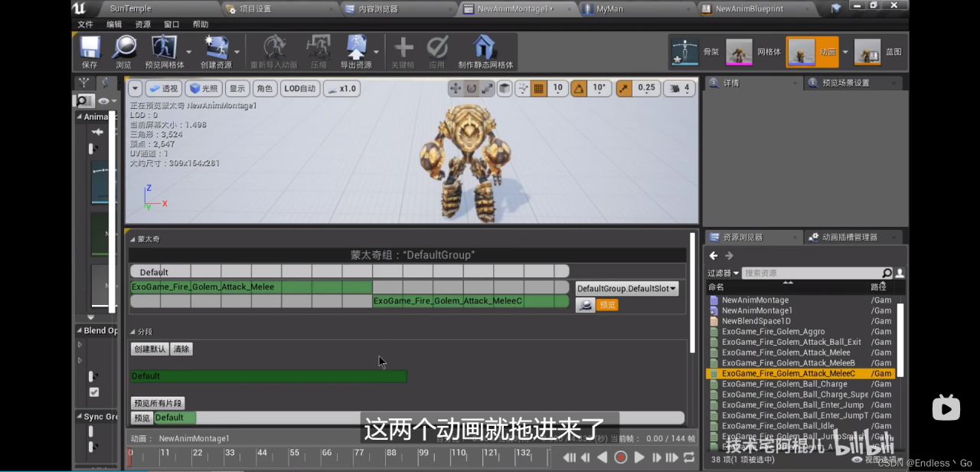The width and height of the screenshot is (980, 472).
Task: Toggle the checkbox in the Blend Options section
Action: (x=94, y=392)
